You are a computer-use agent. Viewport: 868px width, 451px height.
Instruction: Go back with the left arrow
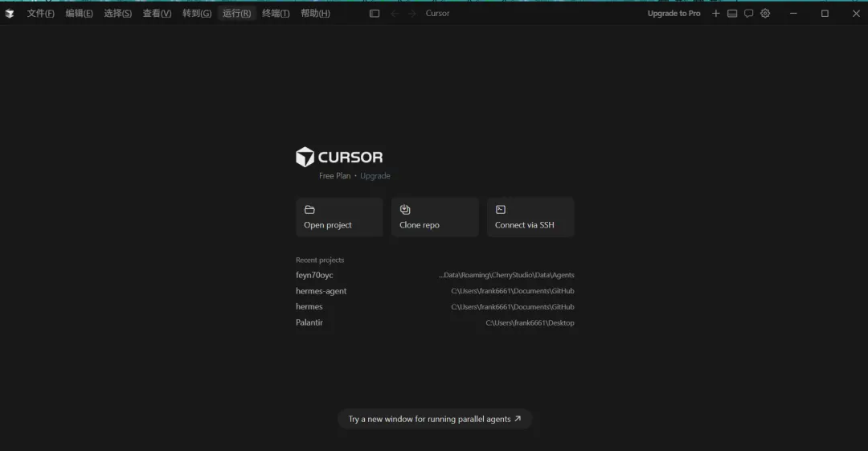coord(395,14)
